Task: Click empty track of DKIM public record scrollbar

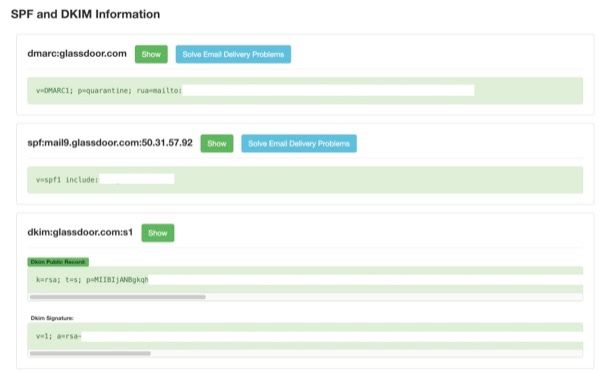Action: coord(394,297)
